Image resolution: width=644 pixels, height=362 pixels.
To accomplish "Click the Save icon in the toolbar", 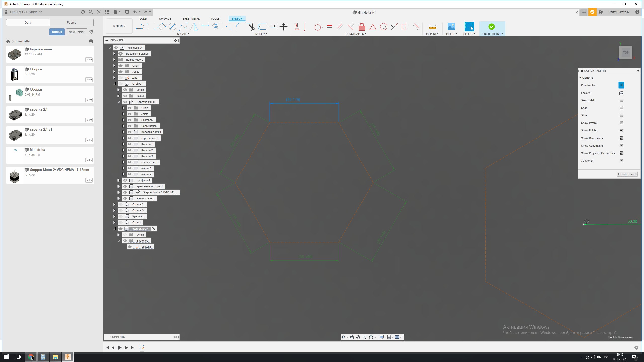I will point(127,12).
